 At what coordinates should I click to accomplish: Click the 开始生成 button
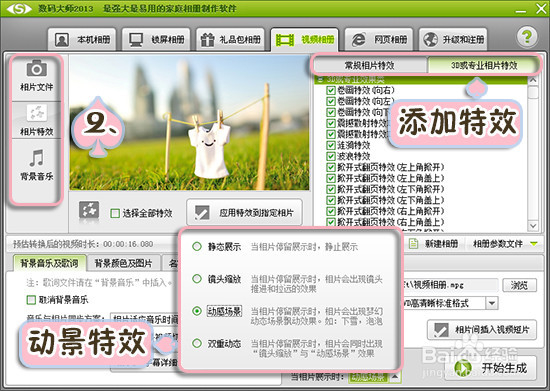(491, 368)
